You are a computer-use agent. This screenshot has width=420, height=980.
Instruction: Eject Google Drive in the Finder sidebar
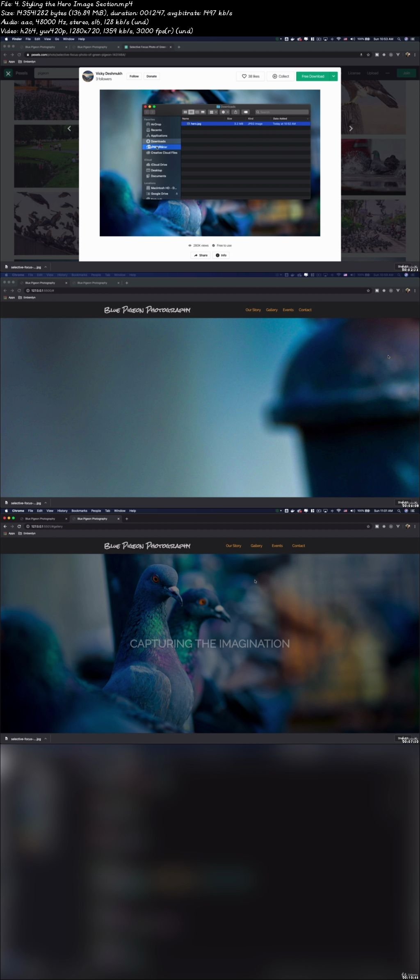tap(177, 194)
